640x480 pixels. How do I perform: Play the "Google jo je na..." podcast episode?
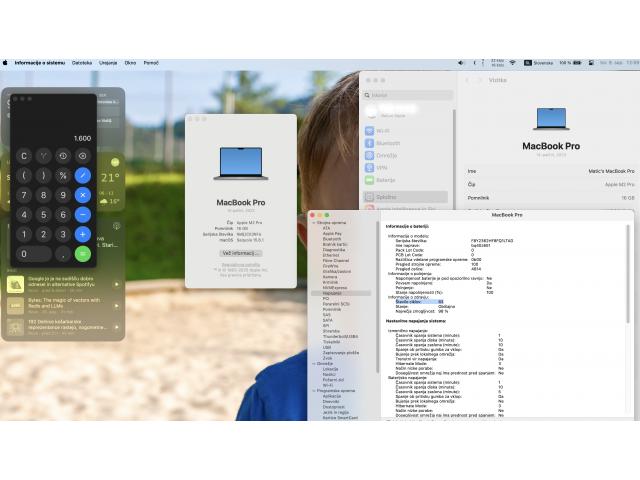[x=117, y=284]
